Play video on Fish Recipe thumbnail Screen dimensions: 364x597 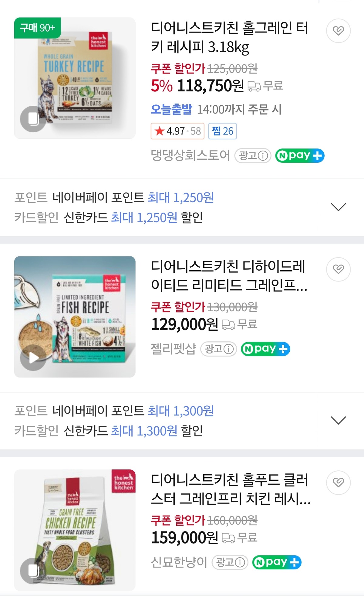(33, 358)
